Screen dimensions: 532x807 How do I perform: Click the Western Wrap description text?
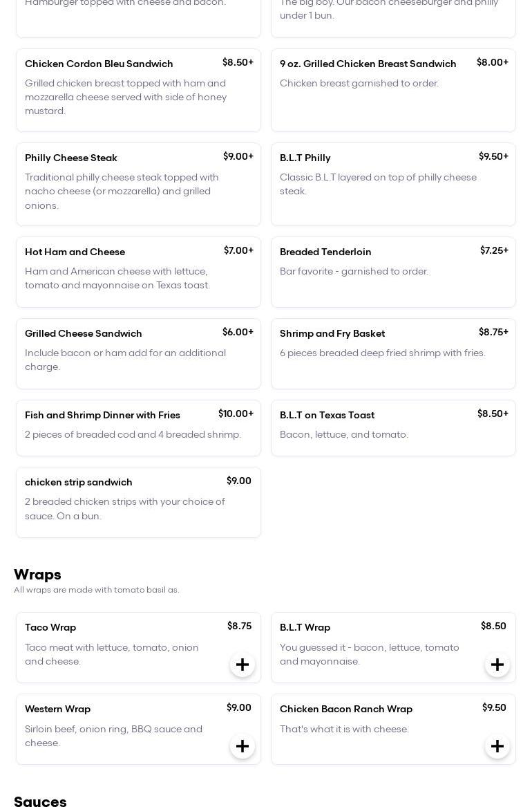pos(113,736)
